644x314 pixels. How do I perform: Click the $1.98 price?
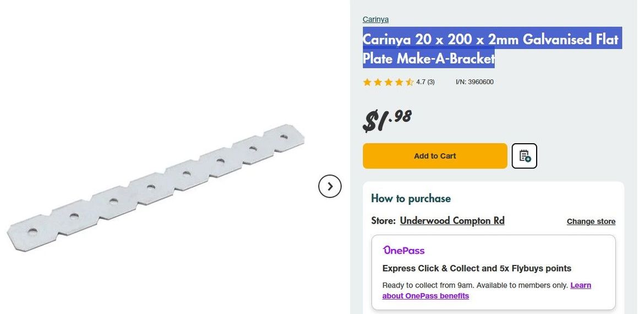387,120
